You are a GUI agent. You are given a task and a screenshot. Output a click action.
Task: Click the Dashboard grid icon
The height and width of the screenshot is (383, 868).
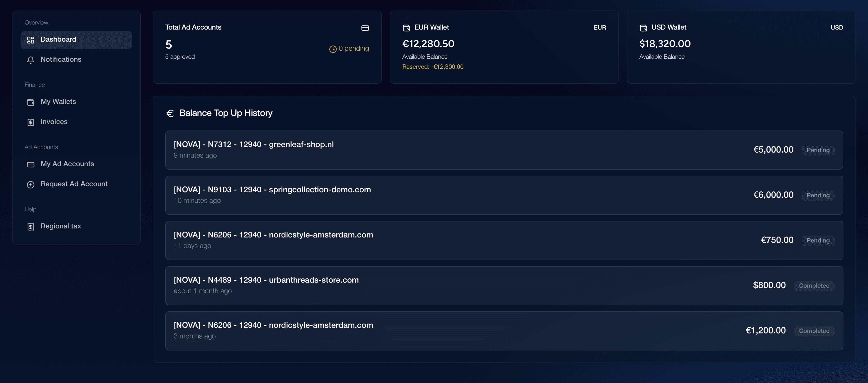(31, 40)
